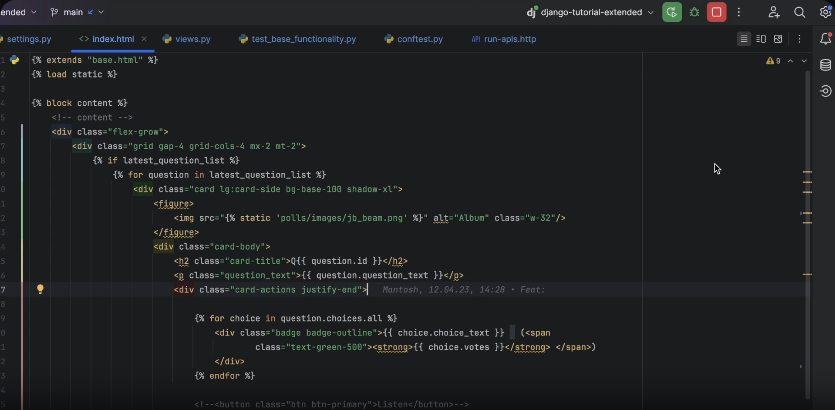Switch to editor and preview split view
The height and width of the screenshot is (410, 835).
761,39
